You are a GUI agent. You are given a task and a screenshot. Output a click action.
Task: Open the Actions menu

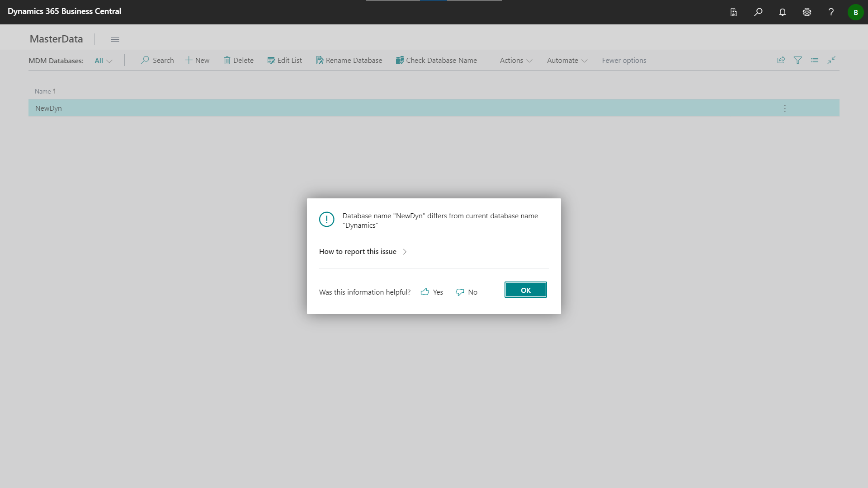click(x=516, y=60)
